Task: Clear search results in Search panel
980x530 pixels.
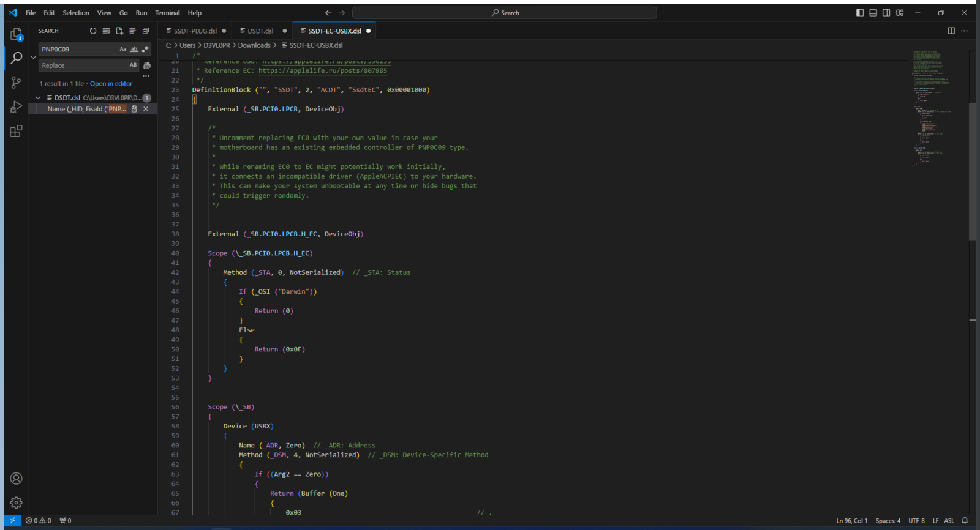Action: tap(106, 31)
